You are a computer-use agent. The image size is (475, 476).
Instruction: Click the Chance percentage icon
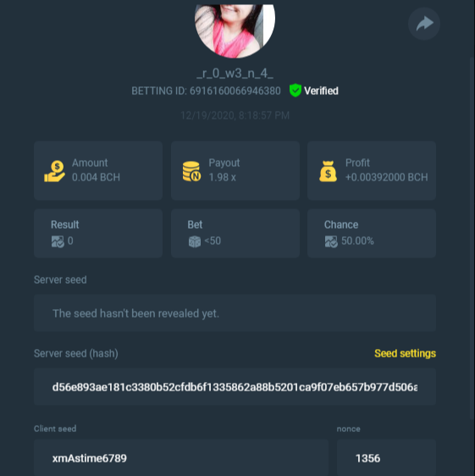(331, 241)
